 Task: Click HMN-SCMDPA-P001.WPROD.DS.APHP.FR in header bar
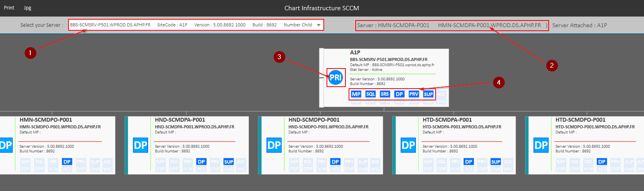point(490,25)
